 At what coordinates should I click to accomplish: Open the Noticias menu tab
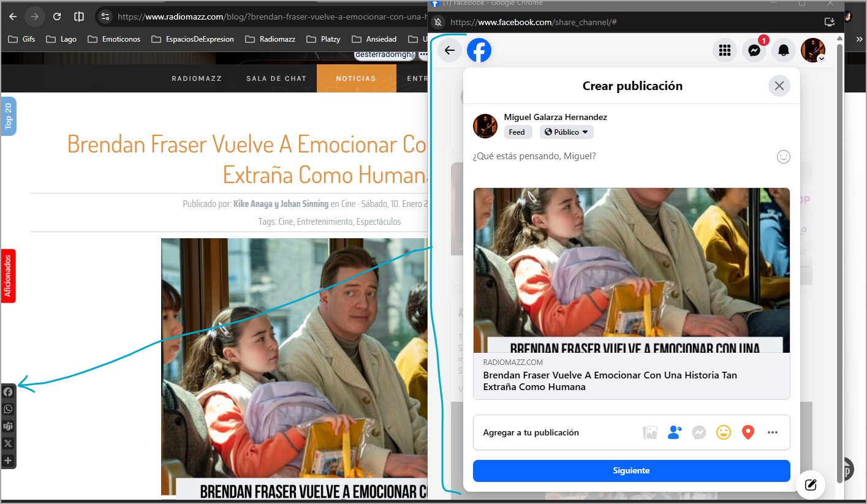[356, 78]
